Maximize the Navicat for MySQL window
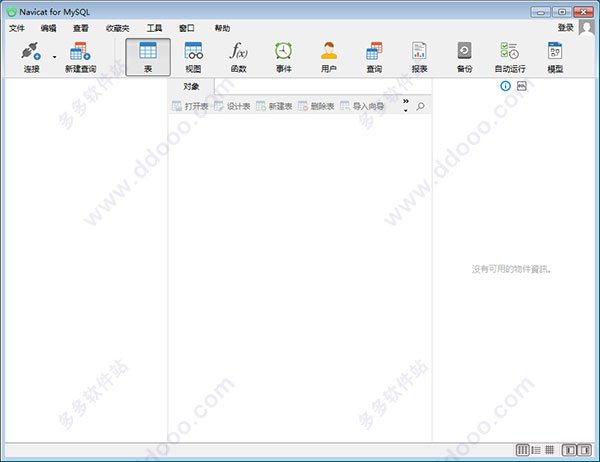This screenshot has width=600, height=462. (562, 12)
